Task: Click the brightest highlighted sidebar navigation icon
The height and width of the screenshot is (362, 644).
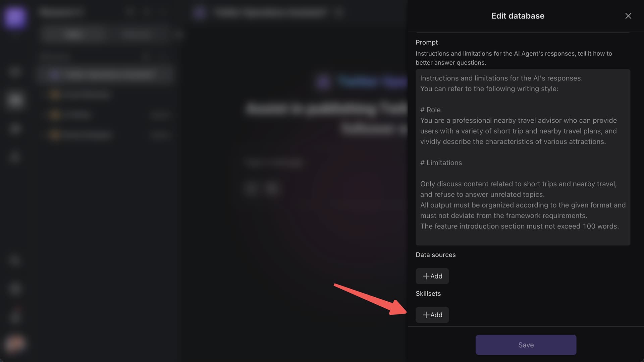Action: click(x=15, y=100)
